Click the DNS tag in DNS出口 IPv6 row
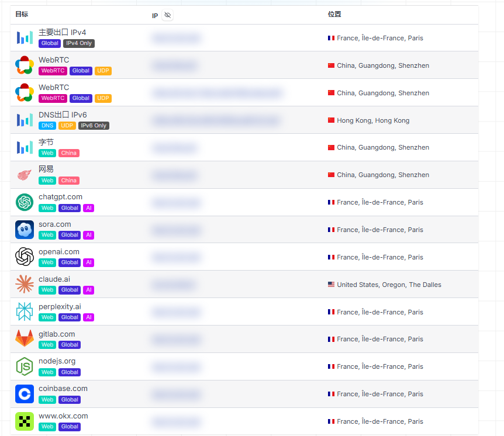The image size is (504, 436). (x=47, y=126)
